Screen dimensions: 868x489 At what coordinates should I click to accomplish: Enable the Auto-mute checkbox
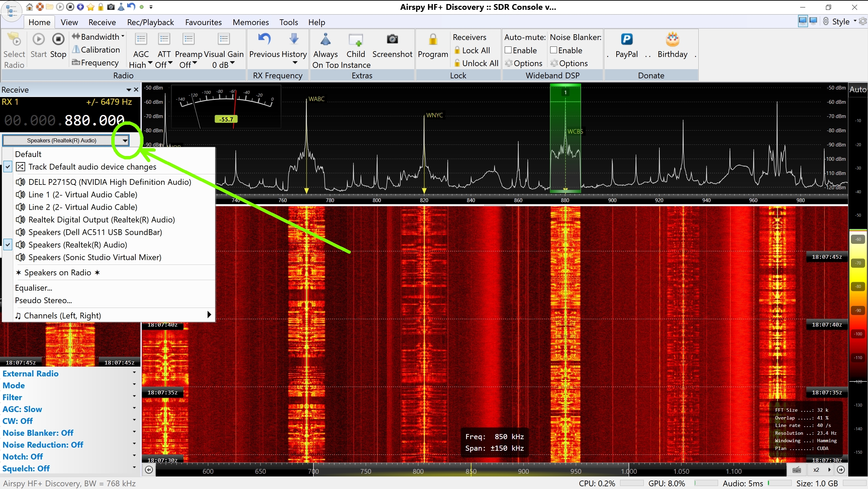(x=508, y=50)
